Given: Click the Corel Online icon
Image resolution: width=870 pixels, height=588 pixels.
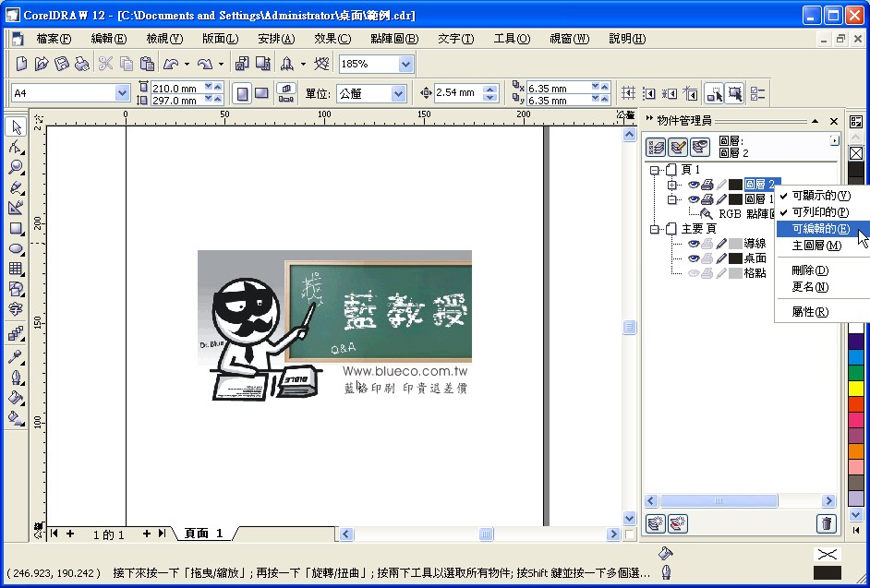Looking at the screenshot, I should tap(321, 64).
